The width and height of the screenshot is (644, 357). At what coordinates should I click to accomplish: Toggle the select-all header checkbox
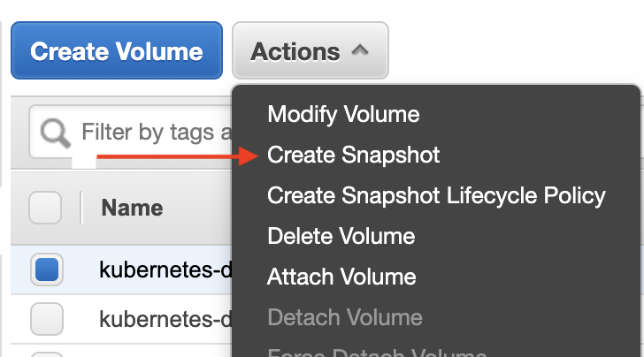click(45, 208)
